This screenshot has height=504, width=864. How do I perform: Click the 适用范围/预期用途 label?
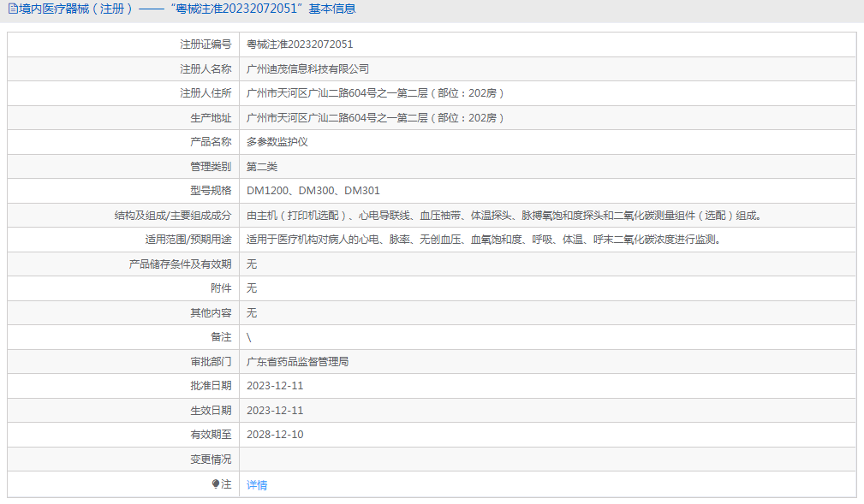click(188, 239)
